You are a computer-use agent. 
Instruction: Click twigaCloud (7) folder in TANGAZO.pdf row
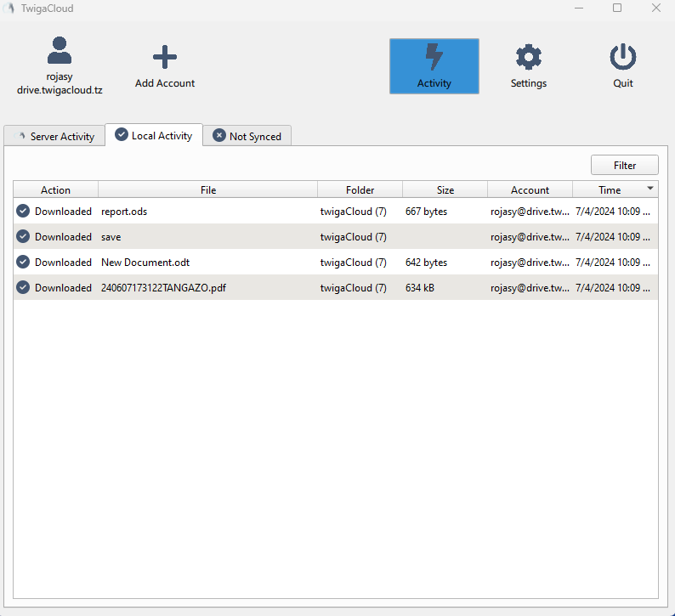(354, 288)
